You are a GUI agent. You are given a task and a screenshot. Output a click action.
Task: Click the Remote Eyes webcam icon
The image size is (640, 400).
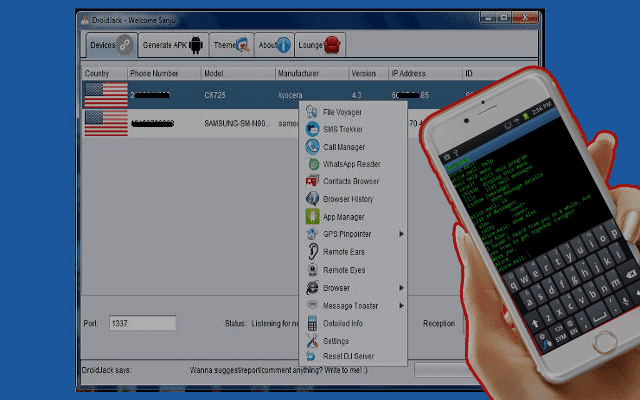tap(312, 269)
